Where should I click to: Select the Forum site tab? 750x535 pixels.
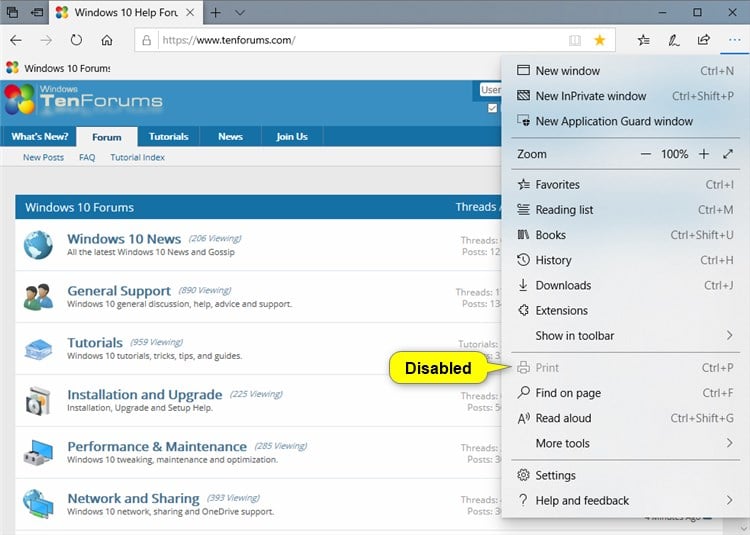tap(107, 137)
